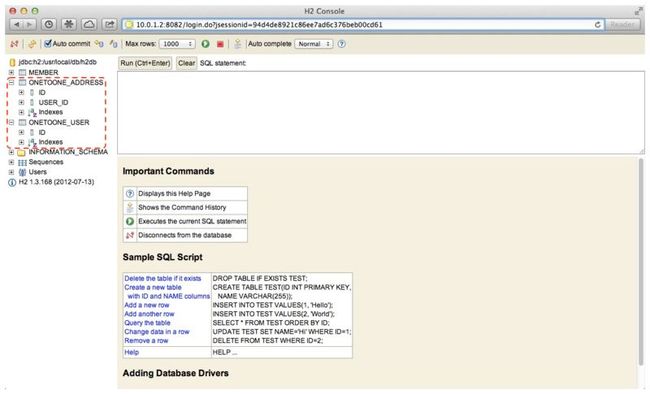Screen dimensions: 650x394
Task: Click the Commit icon beside Auto commit
Action: pos(99,44)
